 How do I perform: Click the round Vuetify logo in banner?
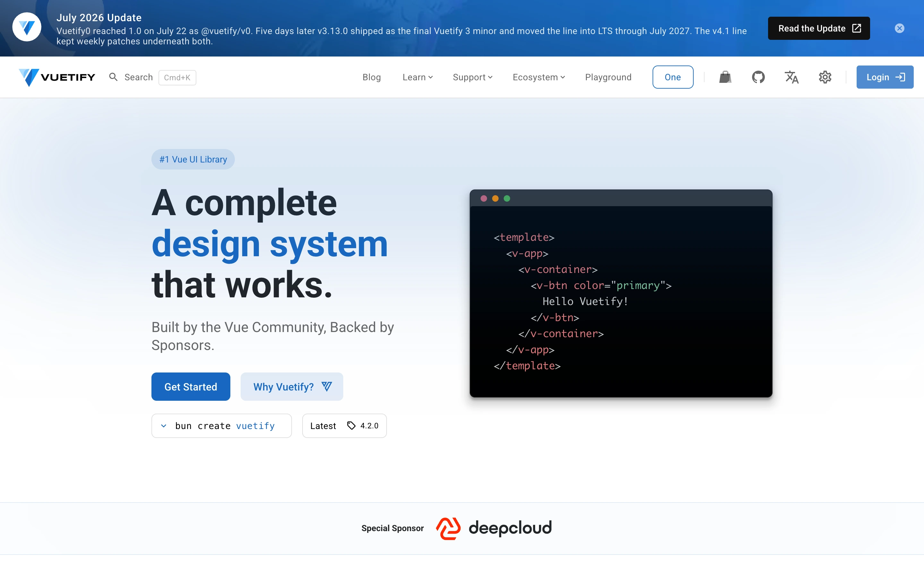[27, 27]
